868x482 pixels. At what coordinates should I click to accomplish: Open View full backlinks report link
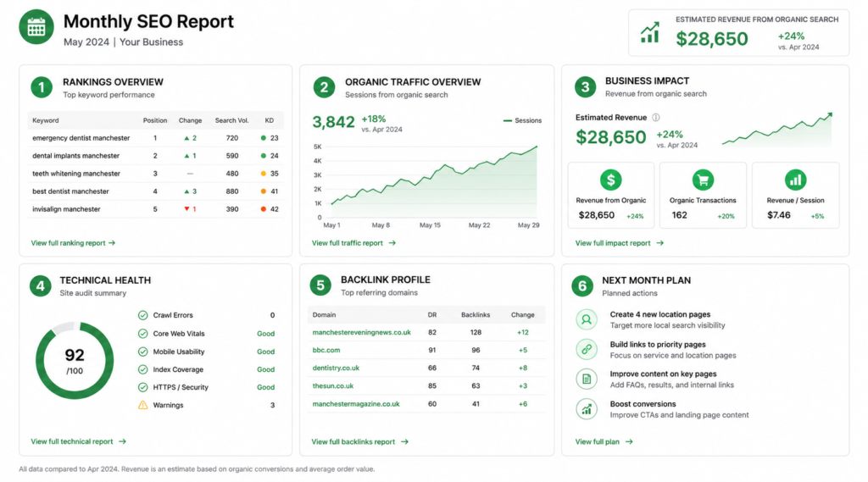[359, 441]
